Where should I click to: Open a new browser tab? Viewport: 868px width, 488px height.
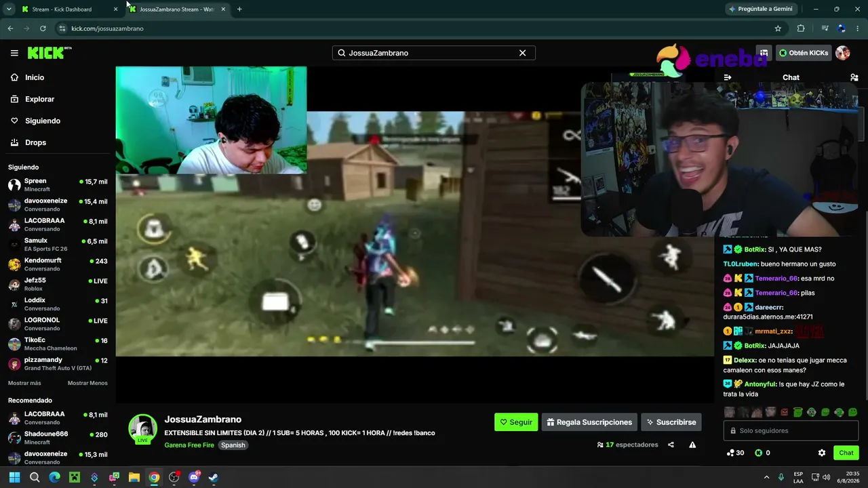tap(239, 9)
